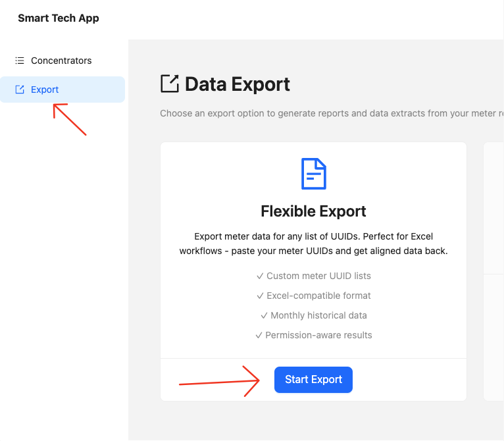Viewport: 504px width, 441px height.
Task: Click the Concentrators list icon in sidebar
Action: [x=20, y=61]
